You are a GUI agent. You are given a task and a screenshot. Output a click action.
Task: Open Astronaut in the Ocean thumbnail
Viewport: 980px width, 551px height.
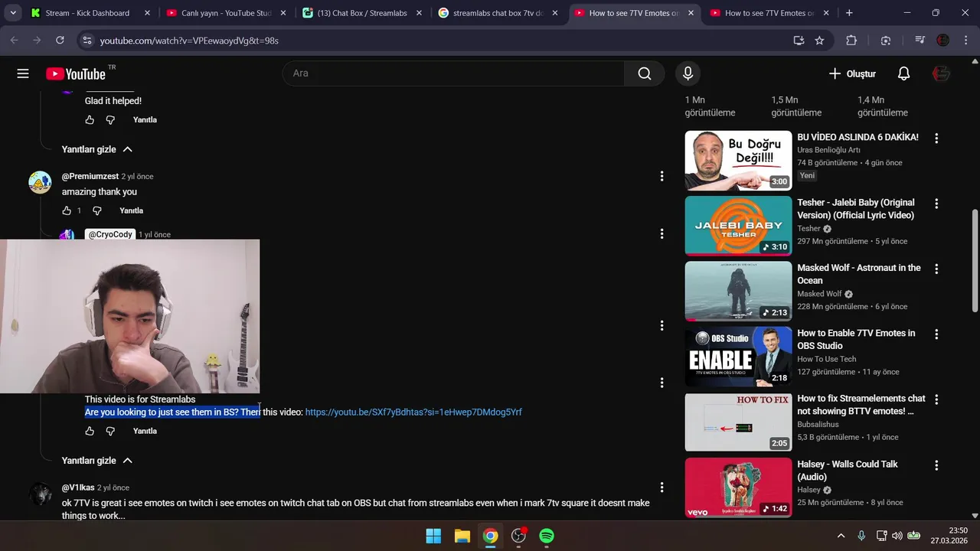click(738, 291)
